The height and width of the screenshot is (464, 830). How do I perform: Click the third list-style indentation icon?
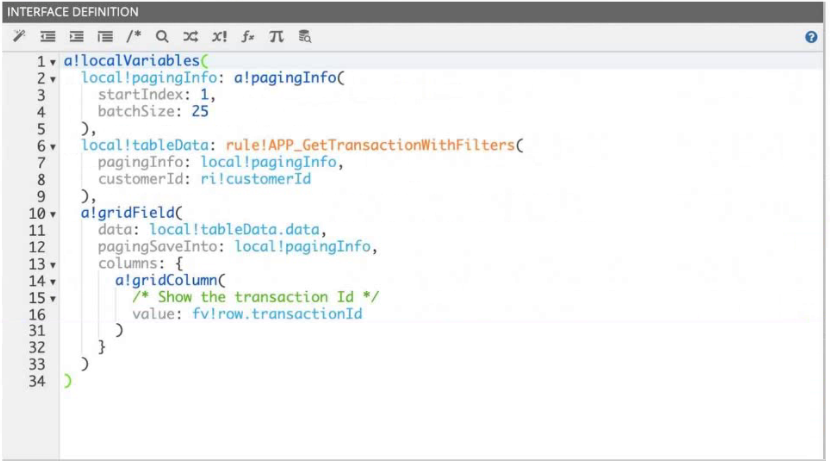click(x=104, y=36)
